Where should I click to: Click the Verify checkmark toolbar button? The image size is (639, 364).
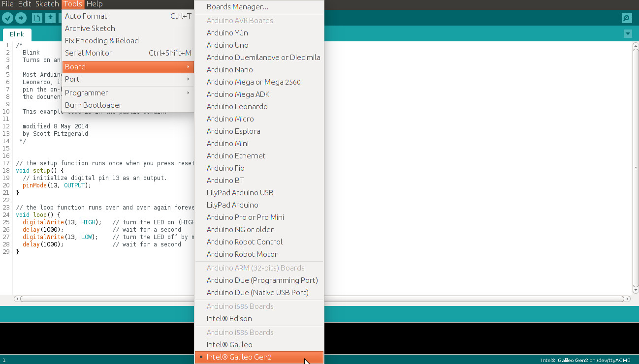point(7,18)
